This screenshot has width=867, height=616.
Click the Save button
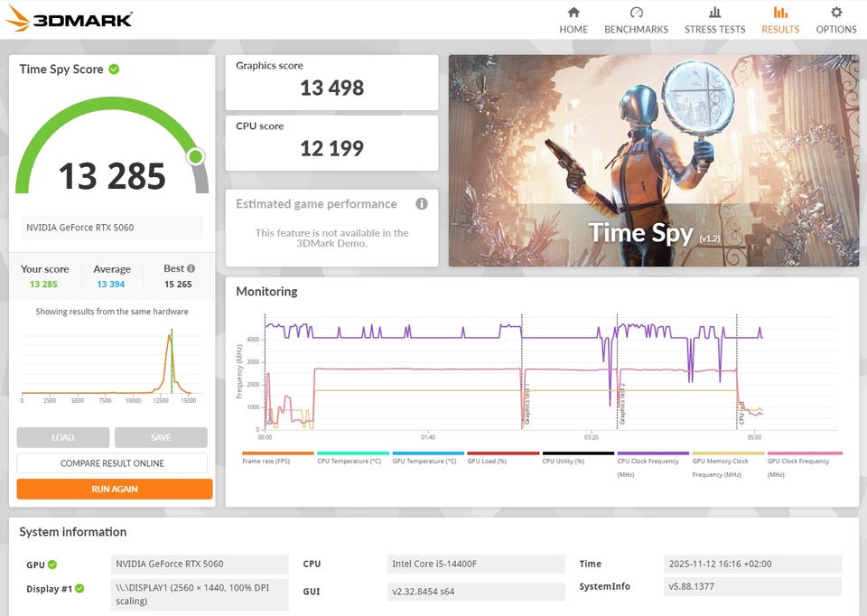point(161,437)
